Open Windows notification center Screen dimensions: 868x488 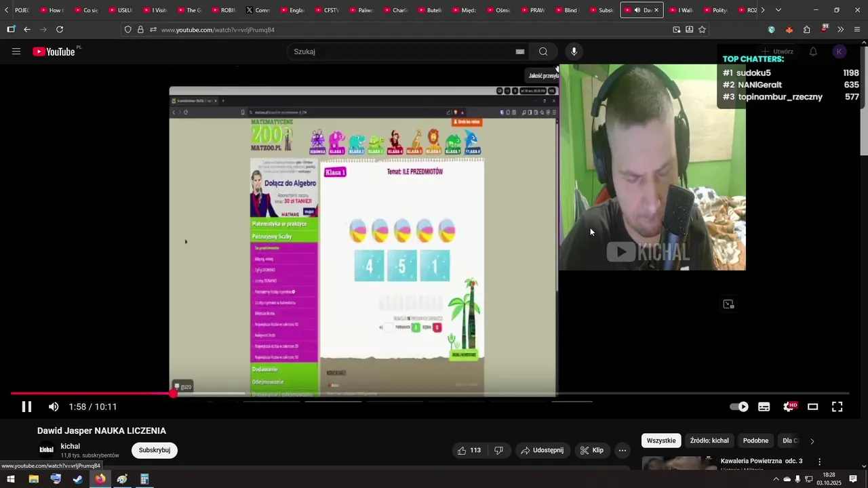click(x=853, y=479)
